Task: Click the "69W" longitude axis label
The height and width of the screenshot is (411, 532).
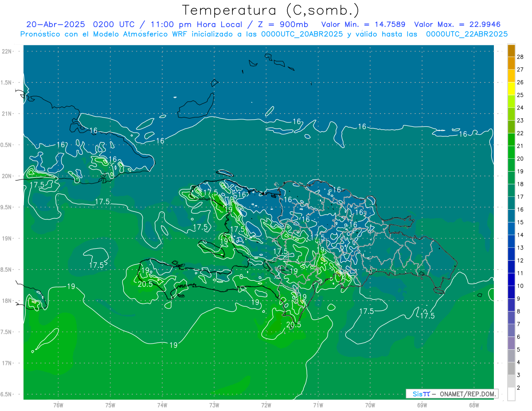Action: point(422,405)
